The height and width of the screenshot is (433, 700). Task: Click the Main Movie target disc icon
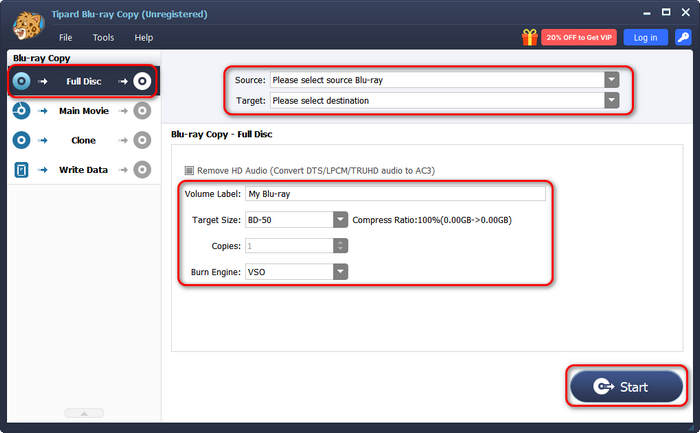click(142, 111)
